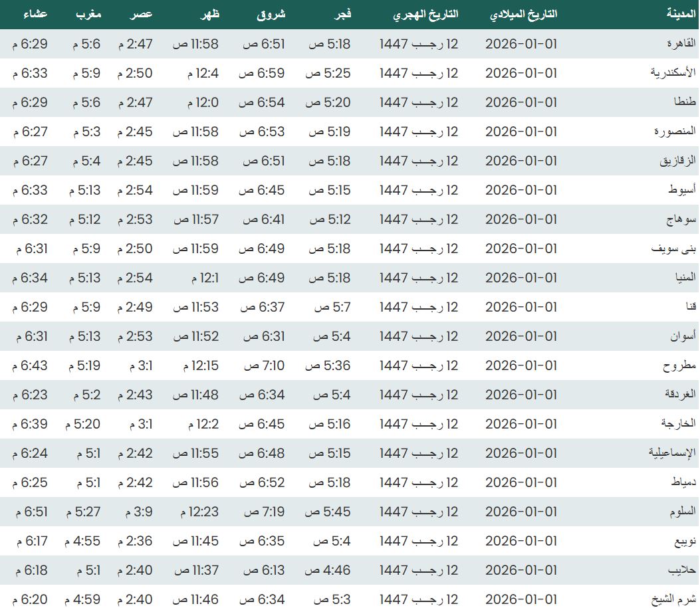The image size is (700, 608).
Task: Select the حلايب city cell
Action: click(x=682, y=570)
